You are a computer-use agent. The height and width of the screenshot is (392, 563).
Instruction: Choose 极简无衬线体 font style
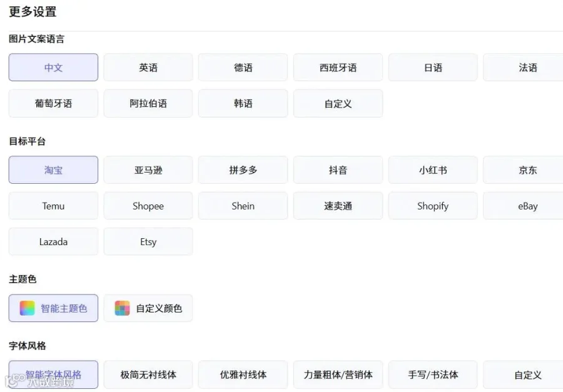coord(148,374)
